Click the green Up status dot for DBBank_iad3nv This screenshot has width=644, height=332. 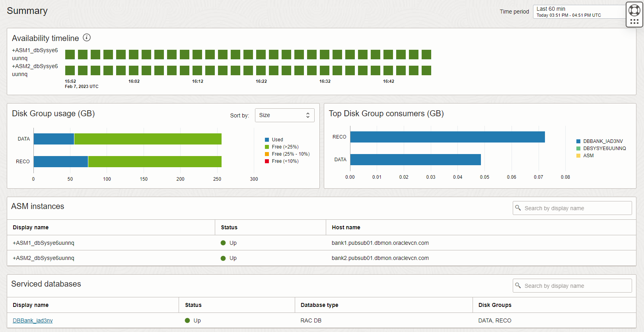point(187,320)
